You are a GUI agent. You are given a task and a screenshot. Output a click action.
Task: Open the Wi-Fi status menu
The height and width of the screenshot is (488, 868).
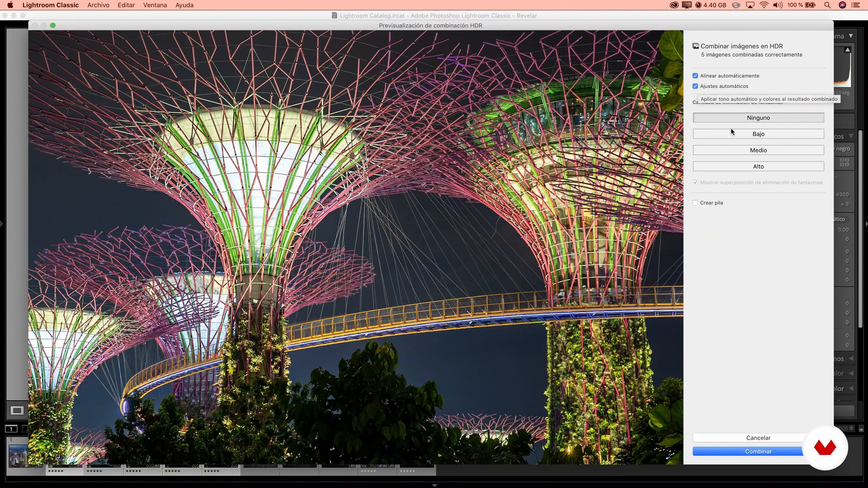pyautogui.click(x=764, y=5)
